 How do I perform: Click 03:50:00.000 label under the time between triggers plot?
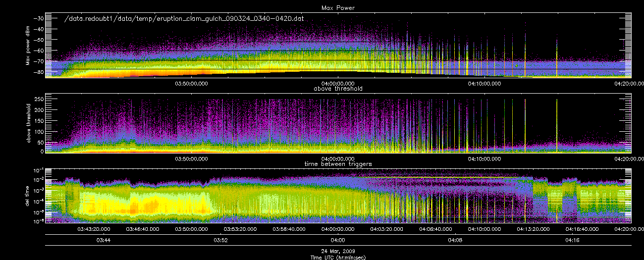[192, 229]
